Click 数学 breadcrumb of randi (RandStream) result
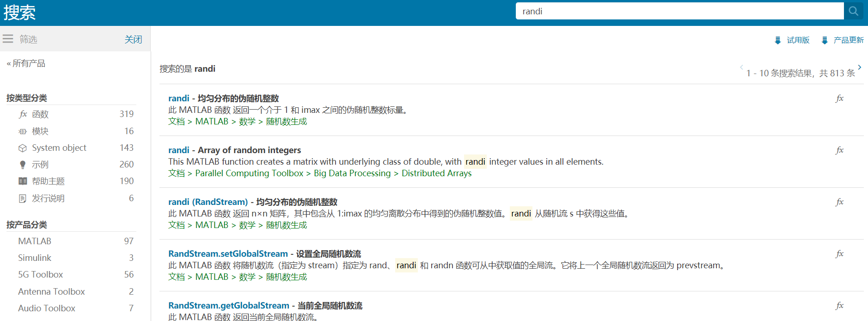The width and height of the screenshot is (868, 321). click(247, 225)
